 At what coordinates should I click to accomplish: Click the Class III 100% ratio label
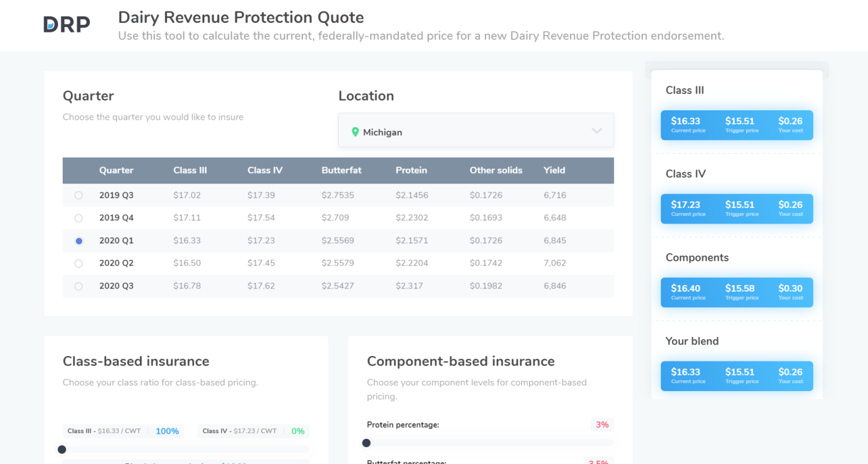pyautogui.click(x=167, y=431)
